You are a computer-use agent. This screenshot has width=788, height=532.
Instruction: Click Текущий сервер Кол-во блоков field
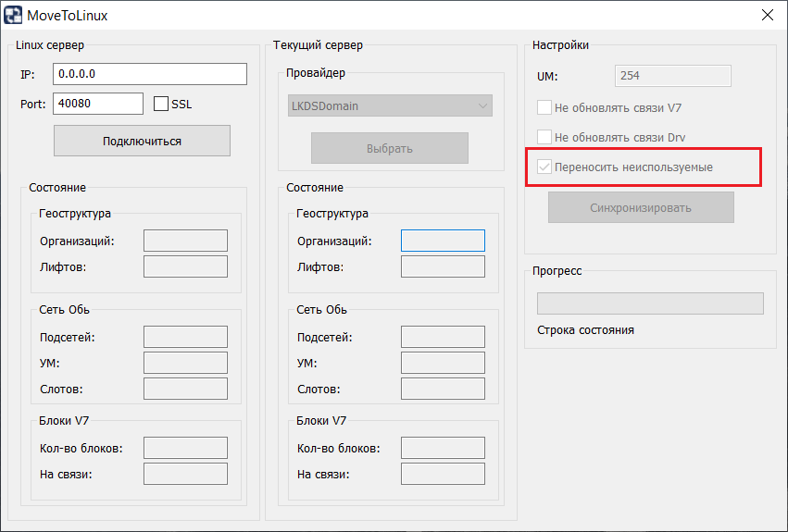pos(443,448)
